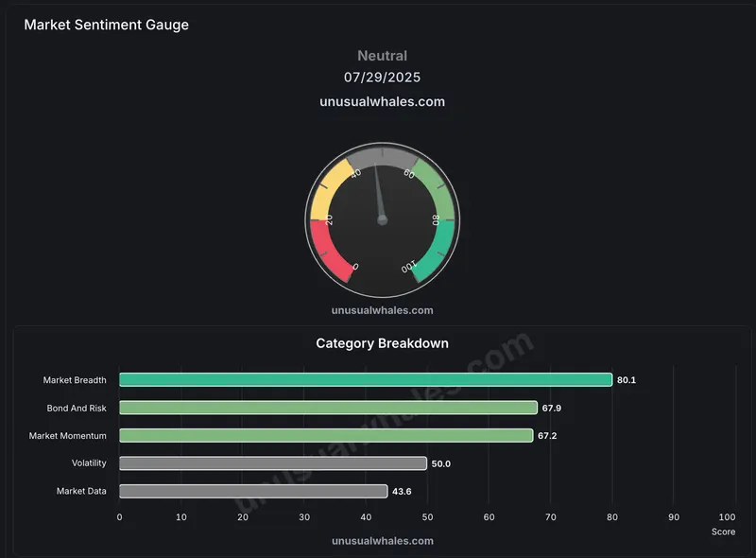Click unusualwhales.com link beneath the gauge
Screen dimensions: 756x558
[x=383, y=310]
